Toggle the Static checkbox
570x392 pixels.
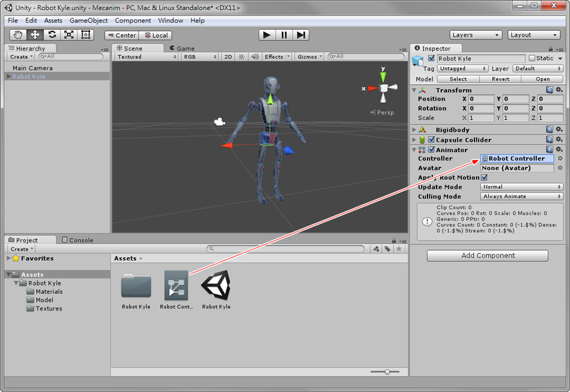coord(532,58)
